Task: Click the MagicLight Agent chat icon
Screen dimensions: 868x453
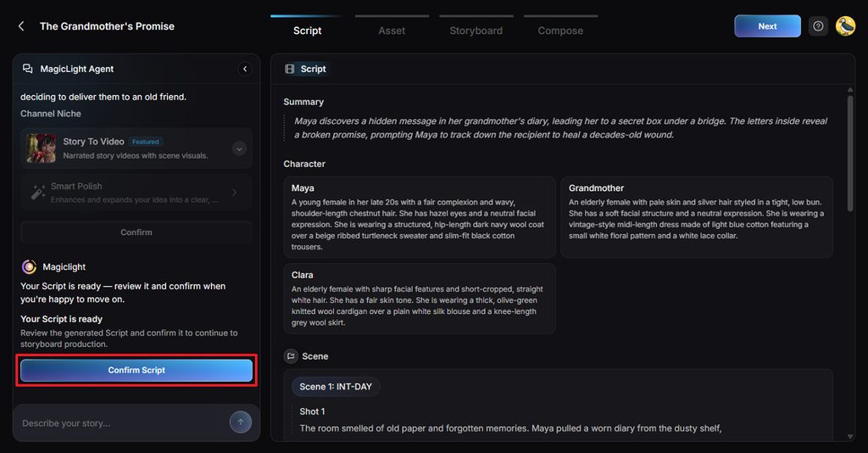Action: coord(28,69)
